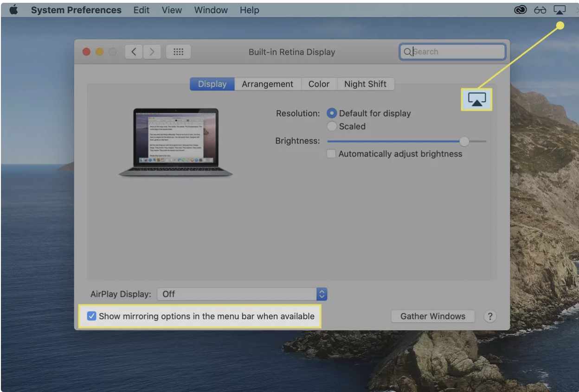579x392 pixels.
Task: Click the AirPlay icon in the menu bar
Action: pyautogui.click(x=560, y=10)
